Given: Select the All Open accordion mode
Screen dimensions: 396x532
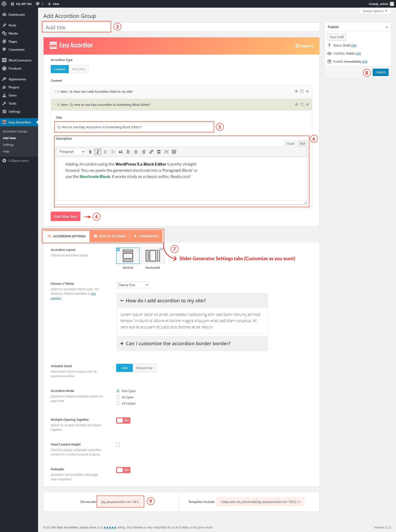Looking at the screenshot, I should coord(118,397).
